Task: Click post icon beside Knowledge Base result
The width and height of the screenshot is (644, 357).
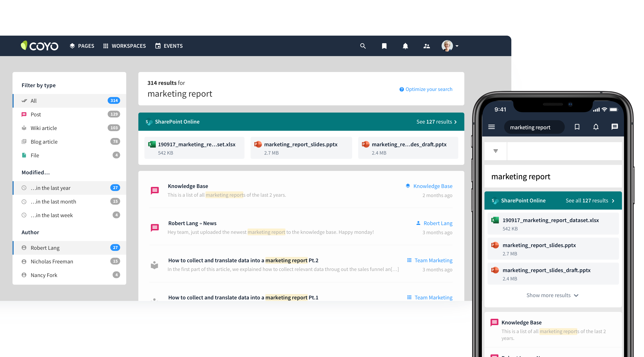Action: (x=155, y=190)
